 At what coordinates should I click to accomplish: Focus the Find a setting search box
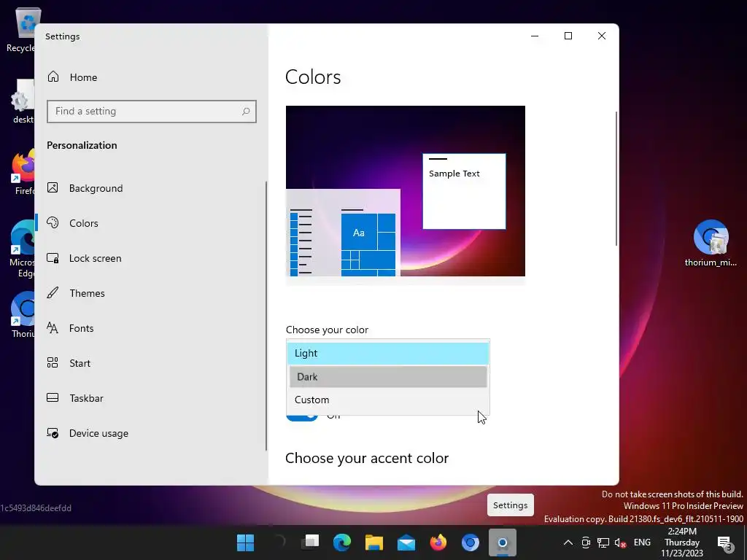click(x=152, y=112)
